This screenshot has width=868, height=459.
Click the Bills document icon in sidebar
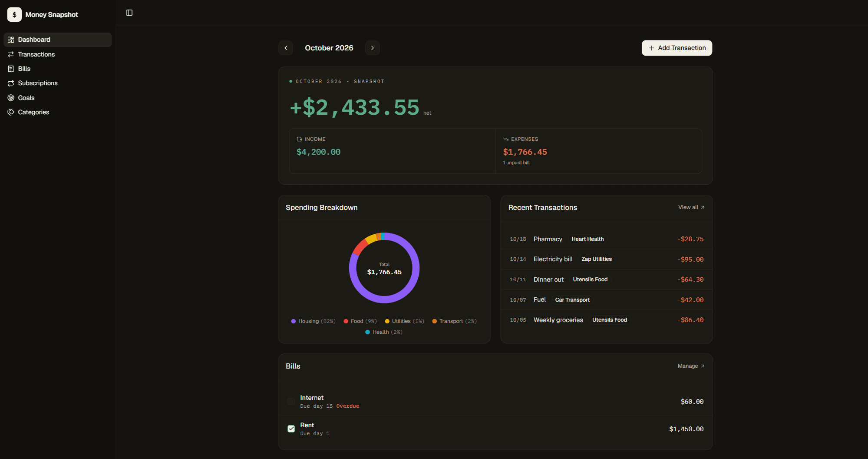(x=11, y=69)
